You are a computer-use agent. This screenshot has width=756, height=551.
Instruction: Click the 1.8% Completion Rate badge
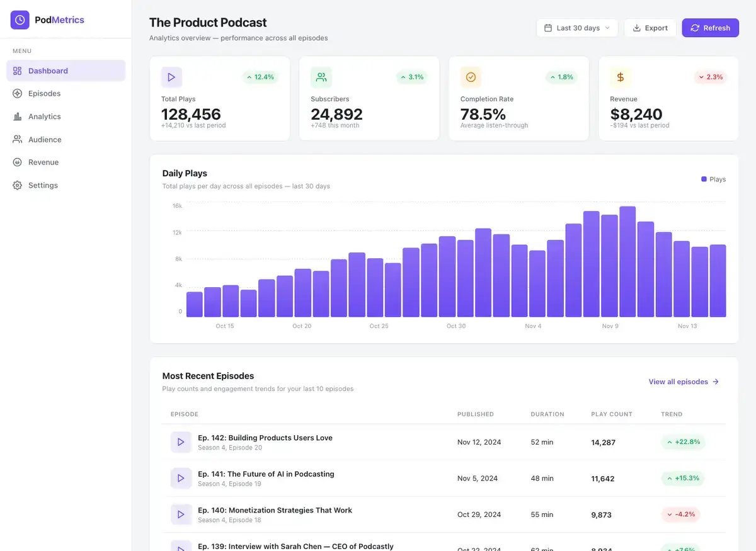[x=561, y=77]
